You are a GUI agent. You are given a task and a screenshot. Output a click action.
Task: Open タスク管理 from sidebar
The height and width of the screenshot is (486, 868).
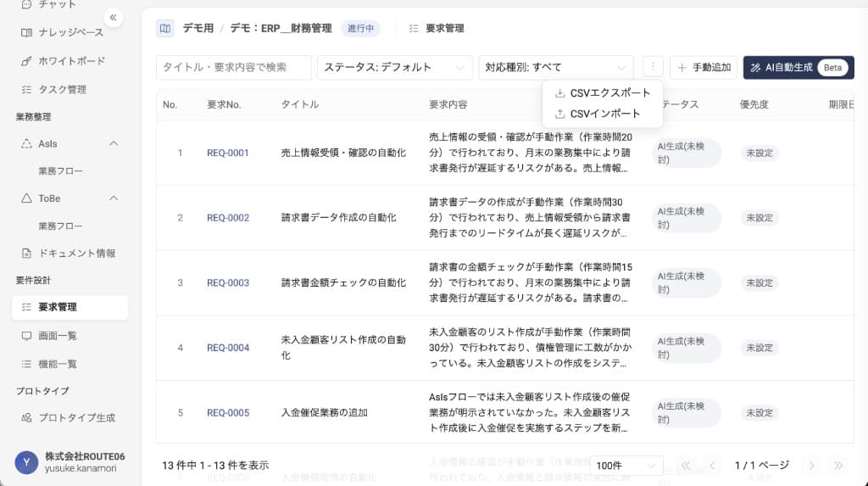pos(62,89)
